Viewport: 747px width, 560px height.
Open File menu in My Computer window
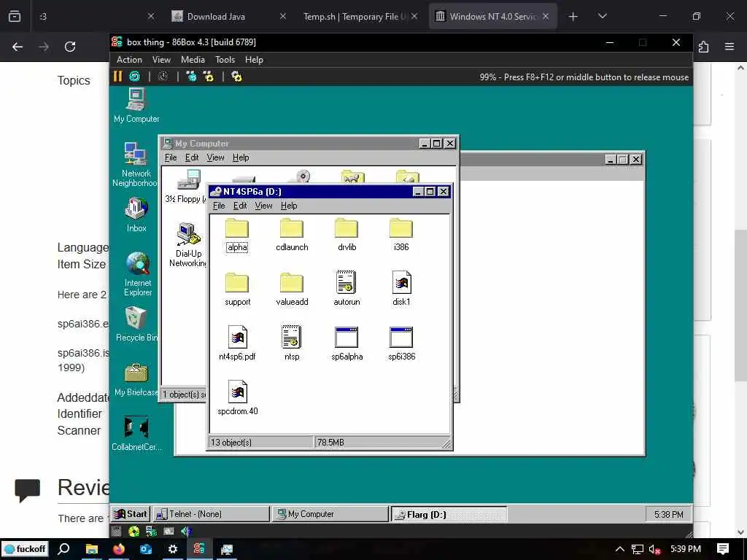(171, 157)
